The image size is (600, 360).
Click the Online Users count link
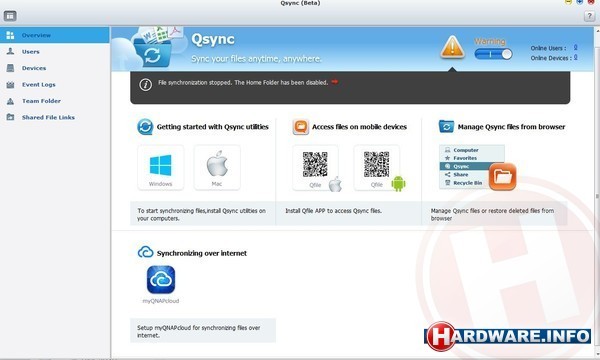[x=575, y=47]
